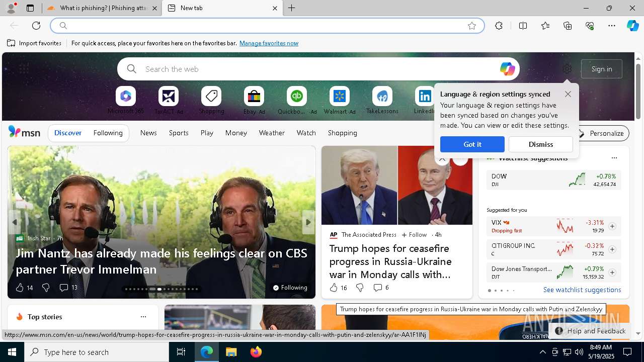Click the Copilot icon in web search box

(507, 69)
